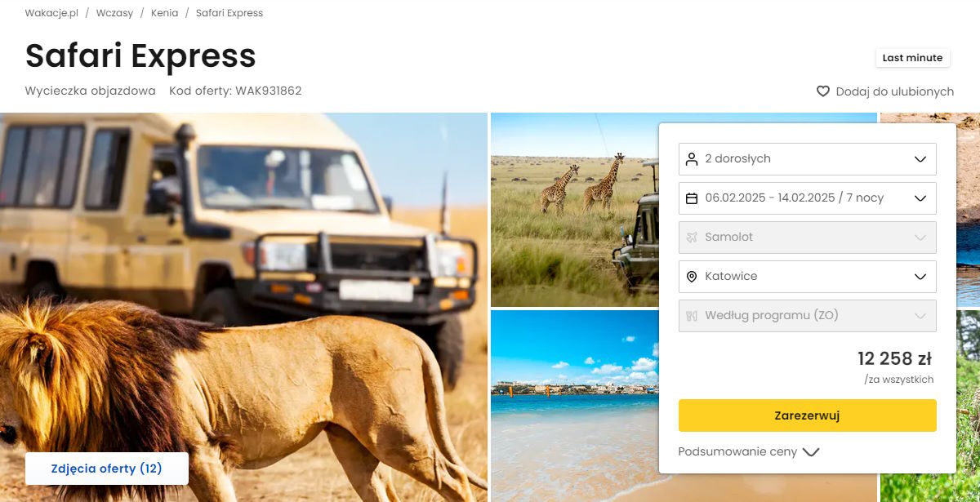
Task: Navigate to Kenia breadcrumb
Action: point(164,13)
